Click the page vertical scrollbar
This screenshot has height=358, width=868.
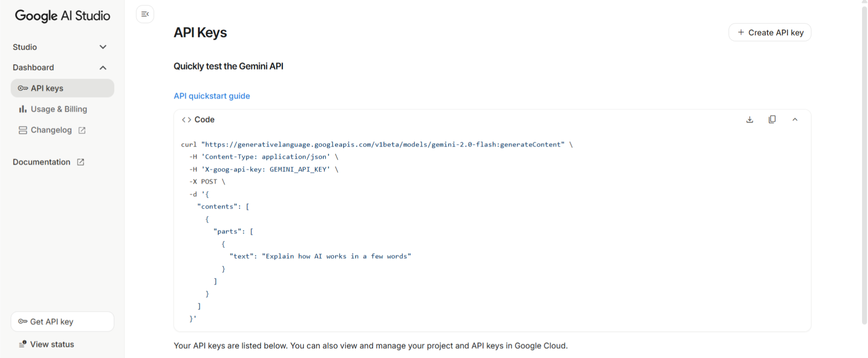(864, 166)
